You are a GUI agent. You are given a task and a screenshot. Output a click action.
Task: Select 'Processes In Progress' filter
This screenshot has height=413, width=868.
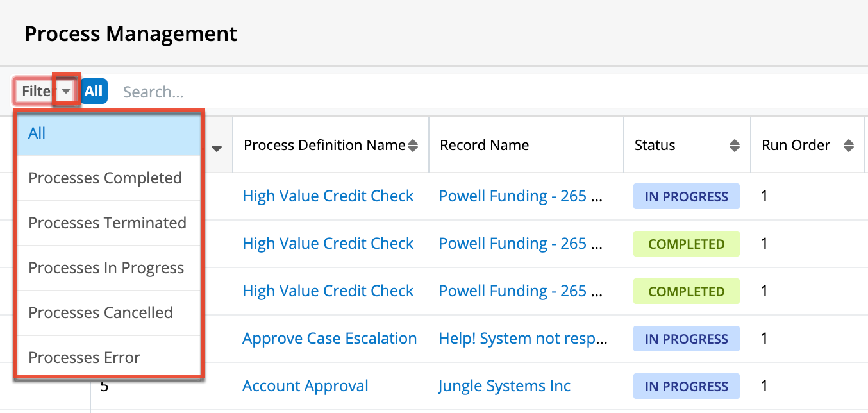pos(106,267)
